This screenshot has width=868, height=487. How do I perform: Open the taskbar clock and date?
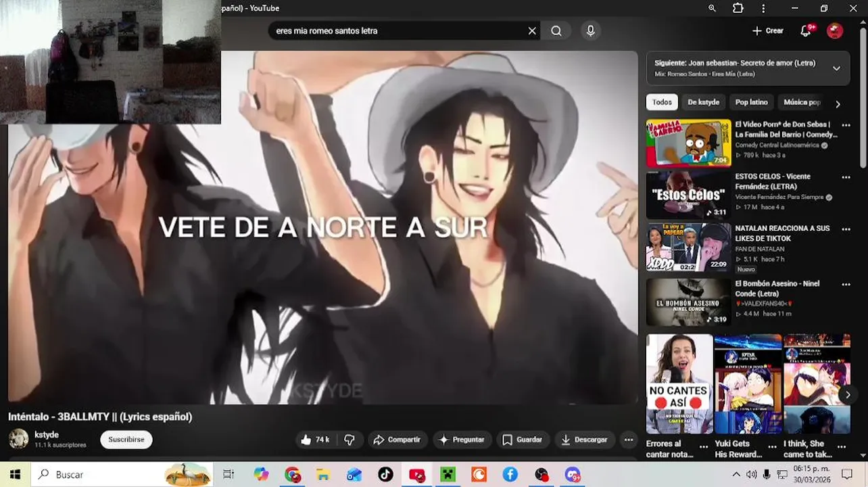[x=811, y=475]
